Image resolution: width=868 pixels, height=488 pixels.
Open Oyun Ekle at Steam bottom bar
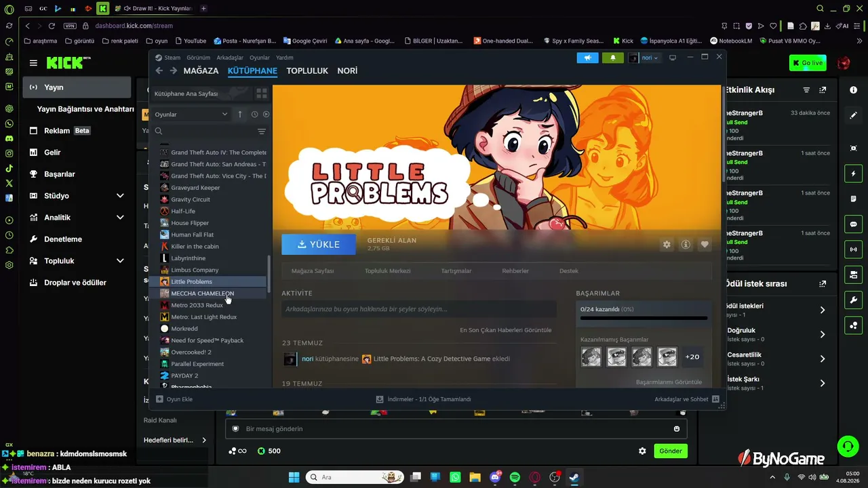175,399
